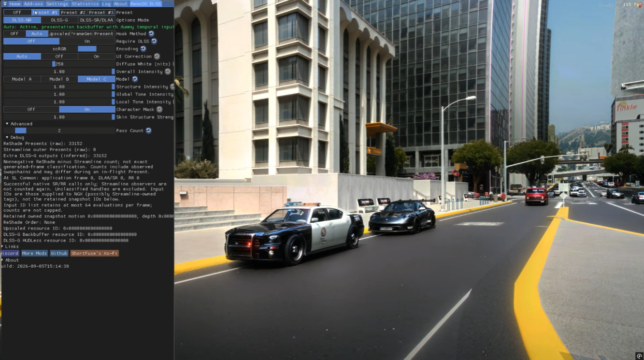Switch to the Add-ons tab
This screenshot has height=360, width=644.
[33, 4]
